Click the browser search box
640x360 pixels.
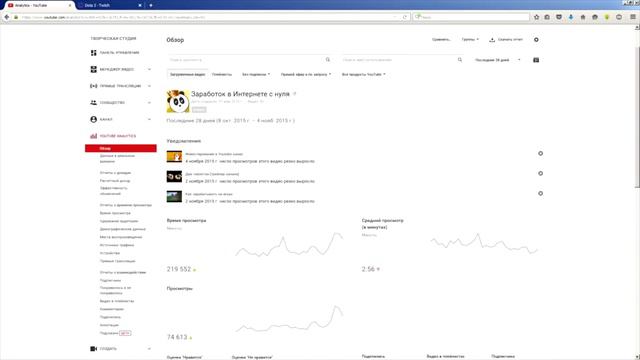[x=471, y=17]
